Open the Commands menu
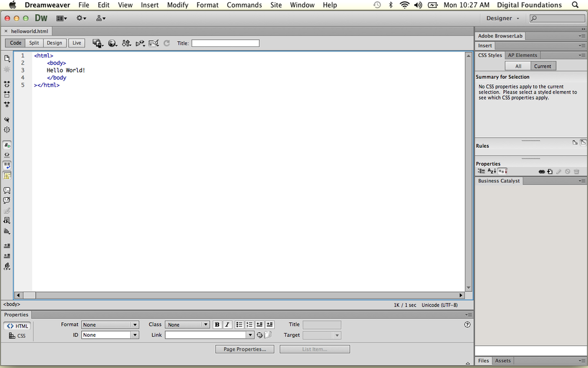Screen dimensions: 588x368 [x=244, y=5]
